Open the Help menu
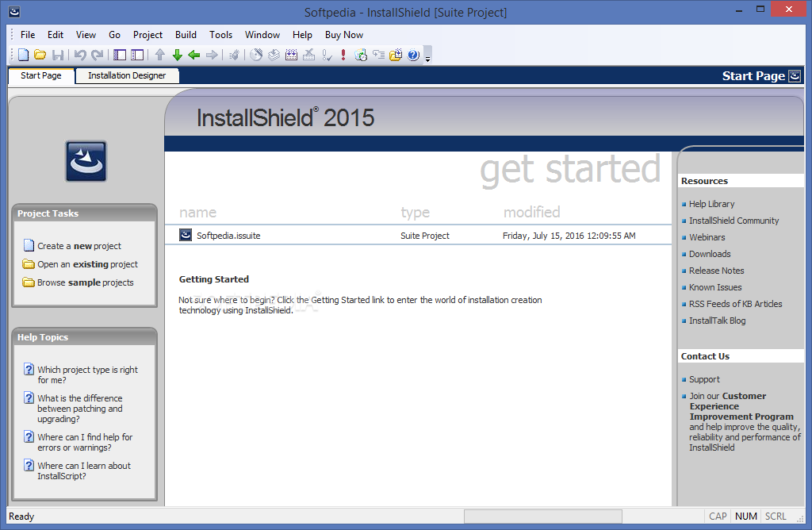The image size is (812, 530). (302, 35)
